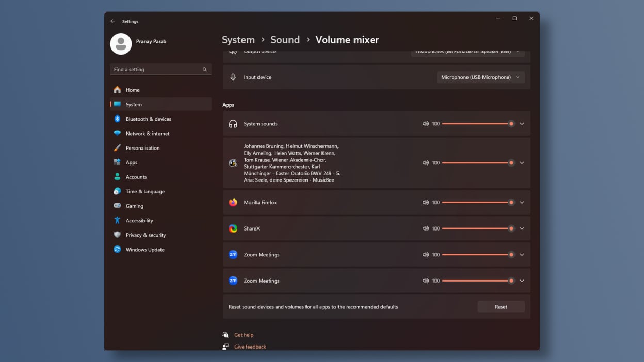The width and height of the screenshot is (644, 362).
Task: Click the Mozilla Firefox app icon
Action: point(233,203)
